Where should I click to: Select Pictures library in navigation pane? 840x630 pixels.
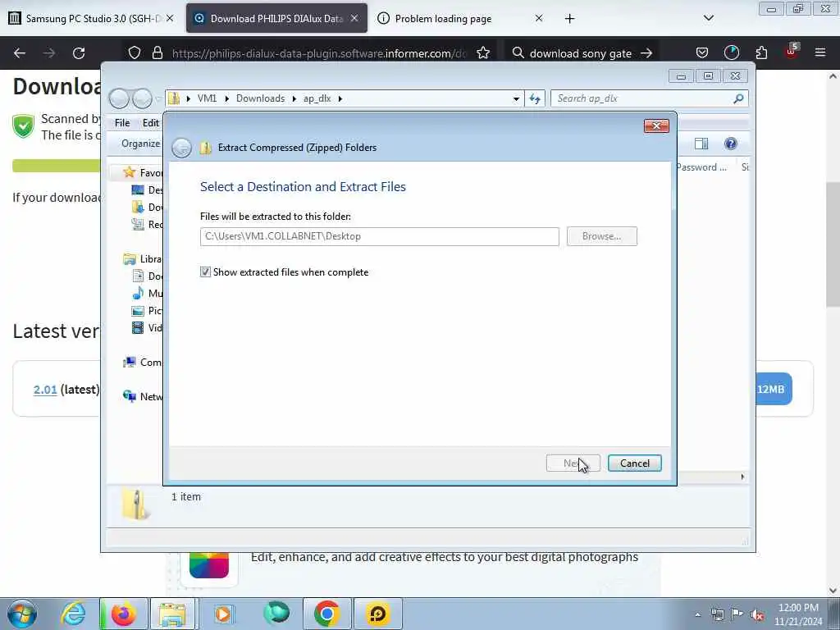(x=148, y=311)
